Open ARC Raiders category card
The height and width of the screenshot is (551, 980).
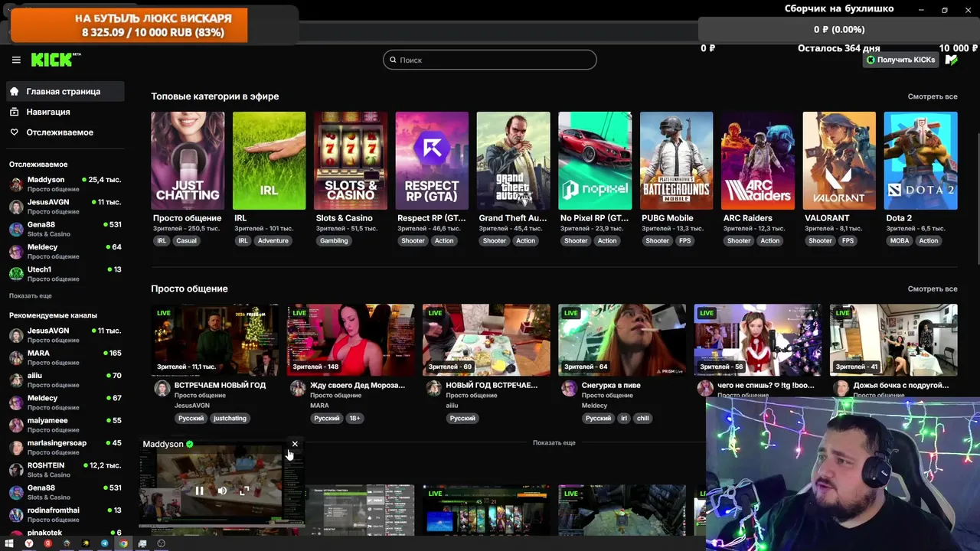[x=758, y=161]
